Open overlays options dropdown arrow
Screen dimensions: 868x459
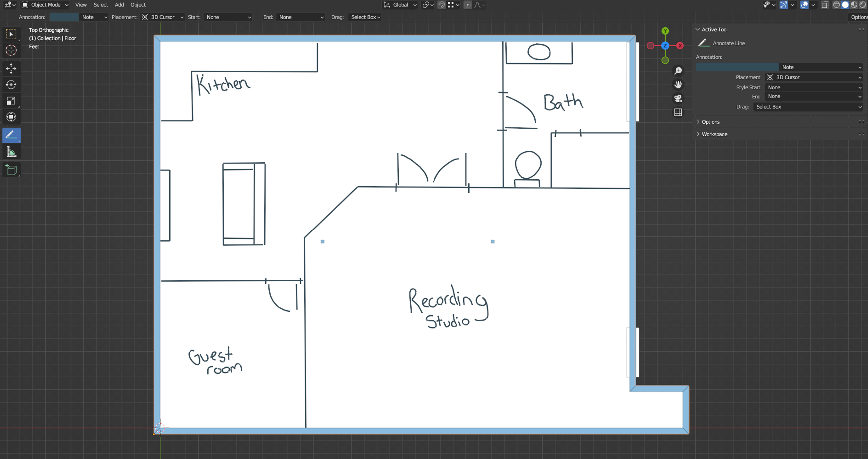click(813, 5)
